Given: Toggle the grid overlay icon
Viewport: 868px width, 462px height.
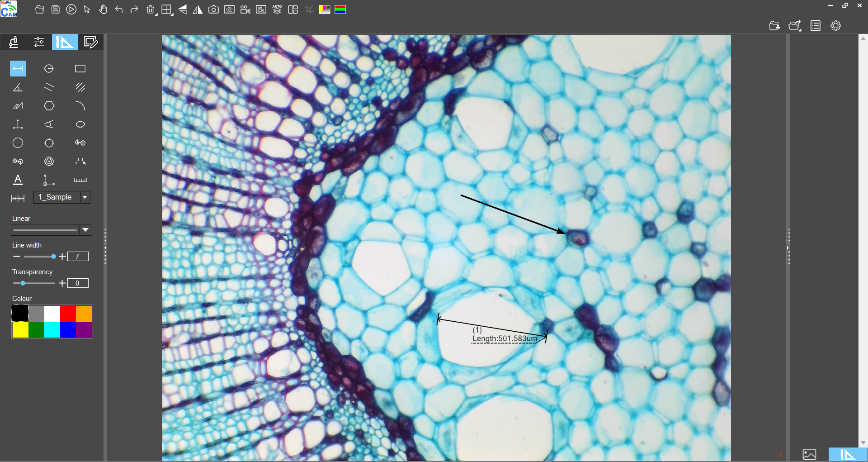Looking at the screenshot, I should pos(166,10).
